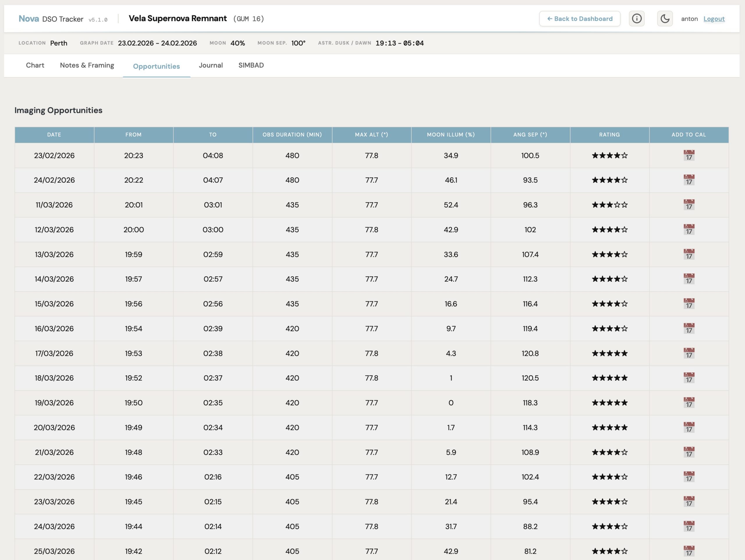Click calendar icon for 20/03/2026 row

689,427
